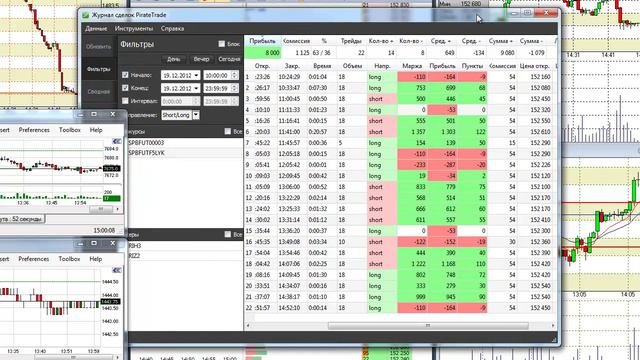Click close time 10:24:29 in row 1
Viewport: 640px width, 360px height.
click(x=289, y=77)
